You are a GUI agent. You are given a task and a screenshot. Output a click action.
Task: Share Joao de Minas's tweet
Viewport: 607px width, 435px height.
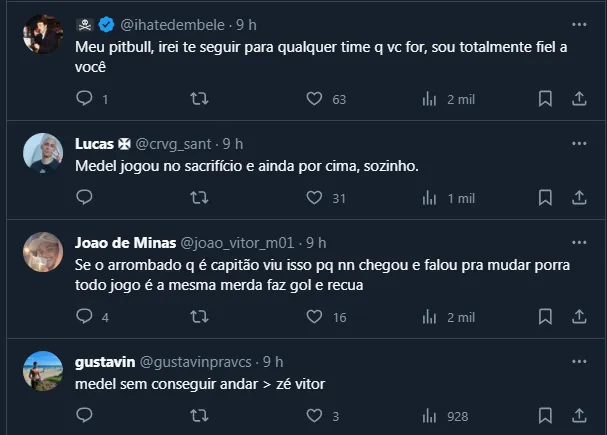579,317
